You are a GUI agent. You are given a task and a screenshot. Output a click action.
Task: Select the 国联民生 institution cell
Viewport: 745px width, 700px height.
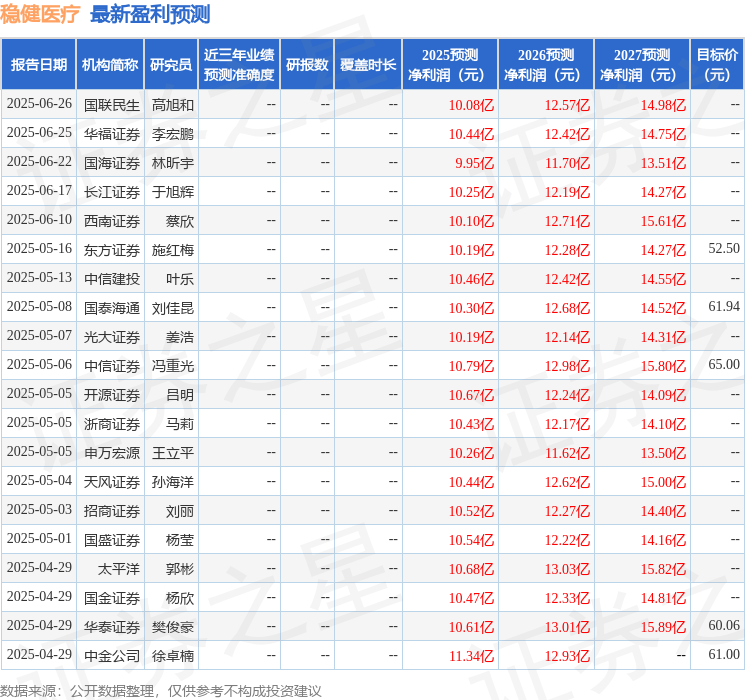(x=112, y=105)
